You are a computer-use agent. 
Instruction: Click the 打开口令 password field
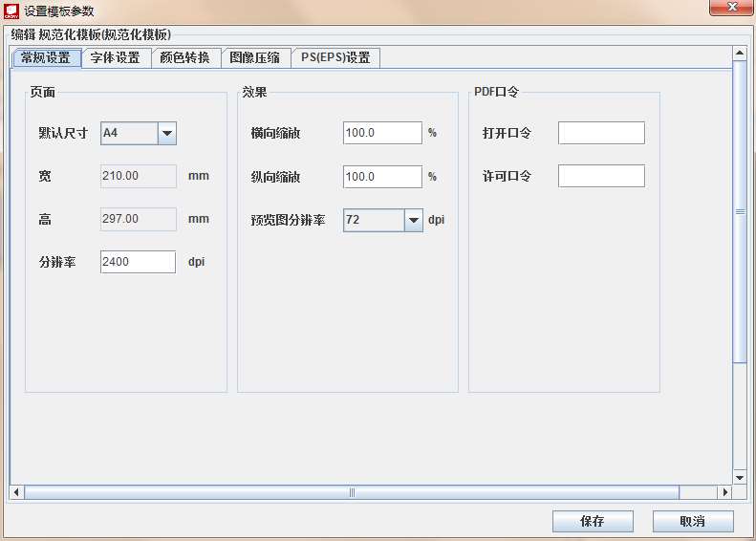tap(601, 133)
